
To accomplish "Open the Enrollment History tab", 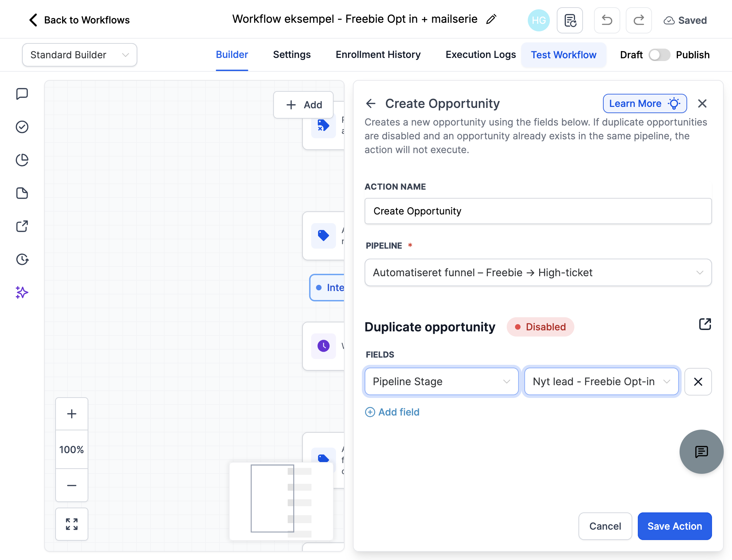I will tap(378, 55).
